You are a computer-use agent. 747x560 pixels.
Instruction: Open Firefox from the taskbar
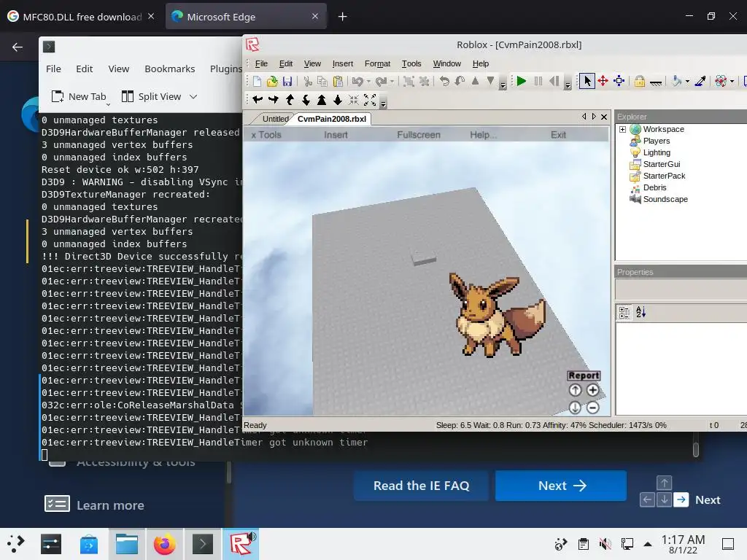pos(164,544)
